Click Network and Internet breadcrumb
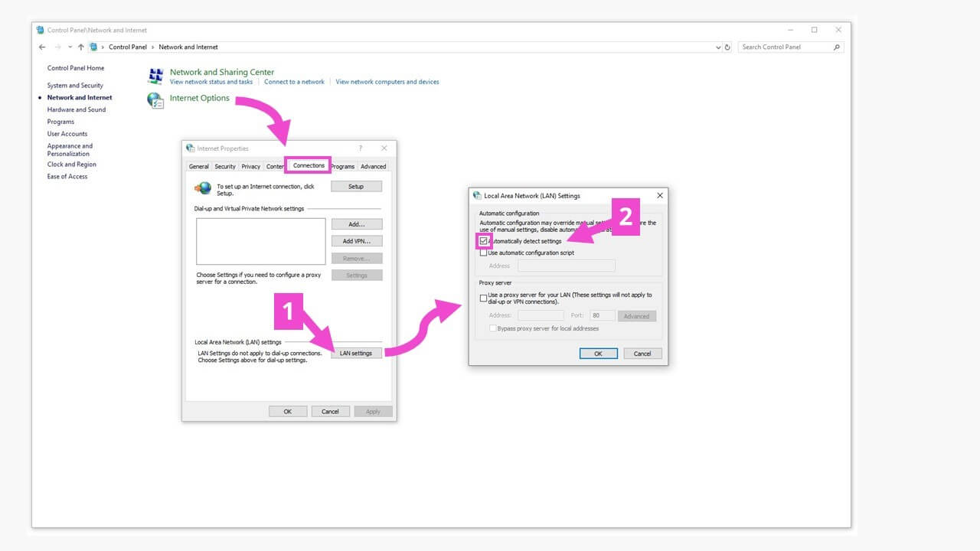980x551 pixels. coord(188,47)
